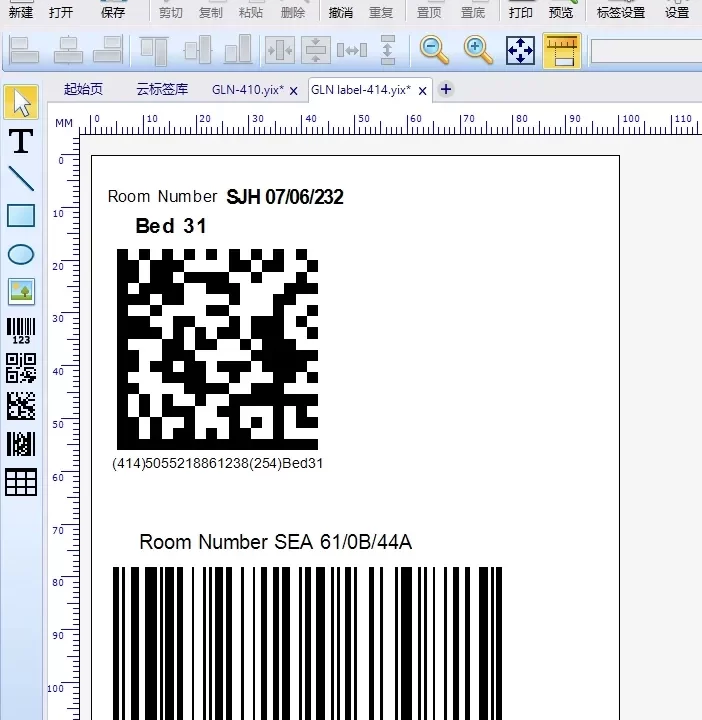
Task: Click the align top edges icon
Action: [155, 50]
